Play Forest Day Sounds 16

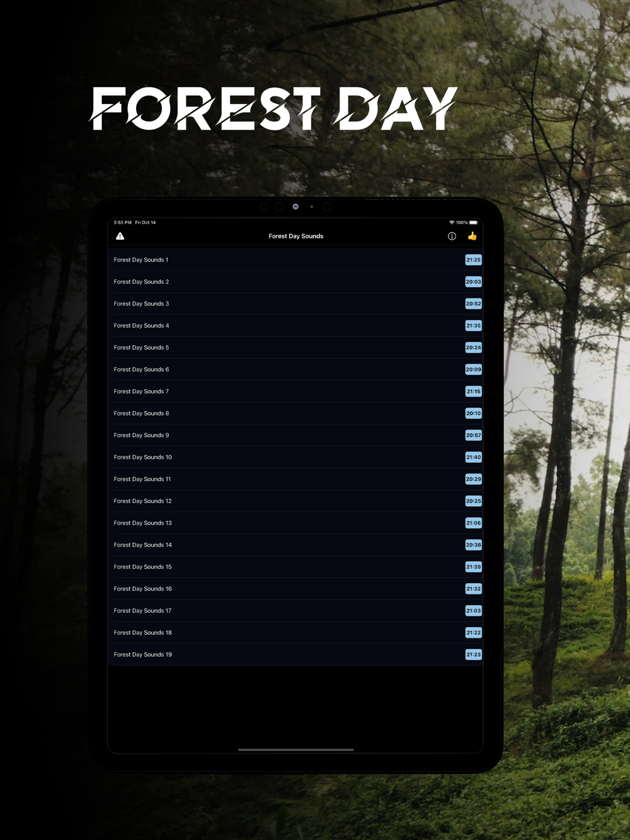coord(295,589)
